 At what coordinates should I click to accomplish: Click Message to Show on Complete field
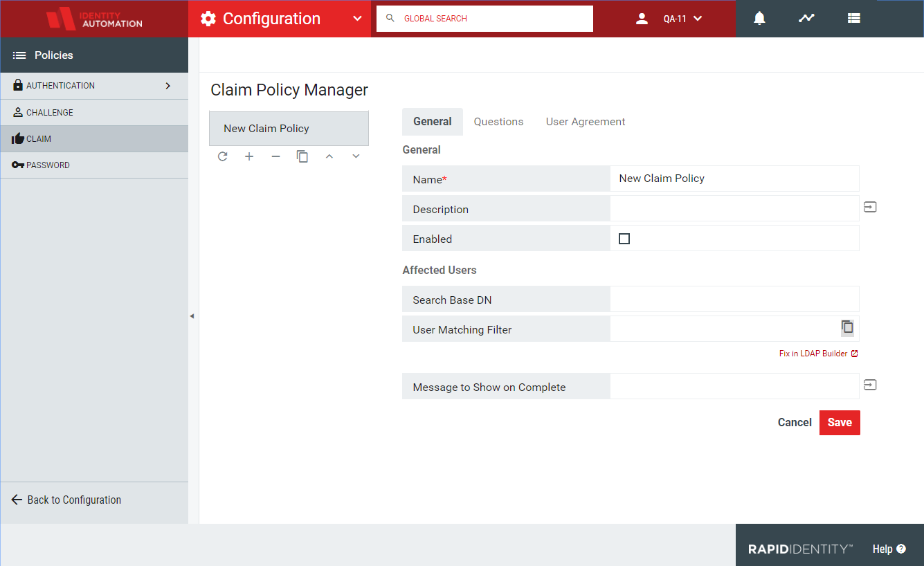point(734,386)
